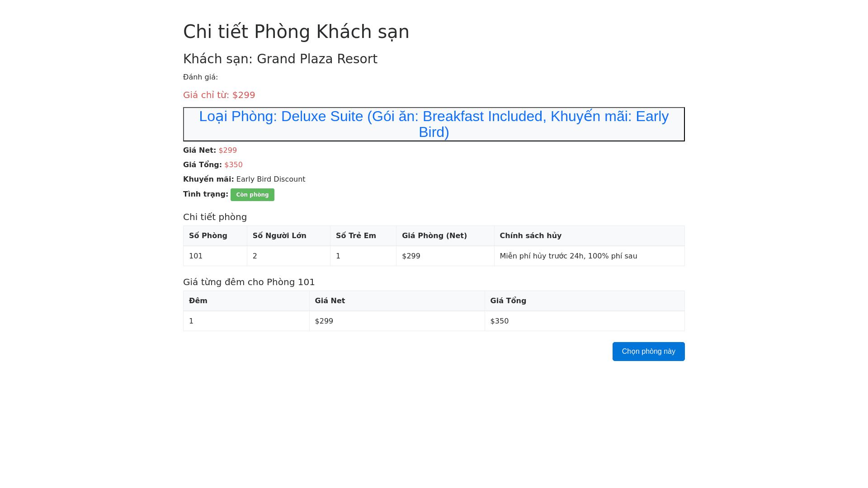Screen dimensions: 868x488
Task: Click the cancellation policy text cell
Action: [x=568, y=256]
